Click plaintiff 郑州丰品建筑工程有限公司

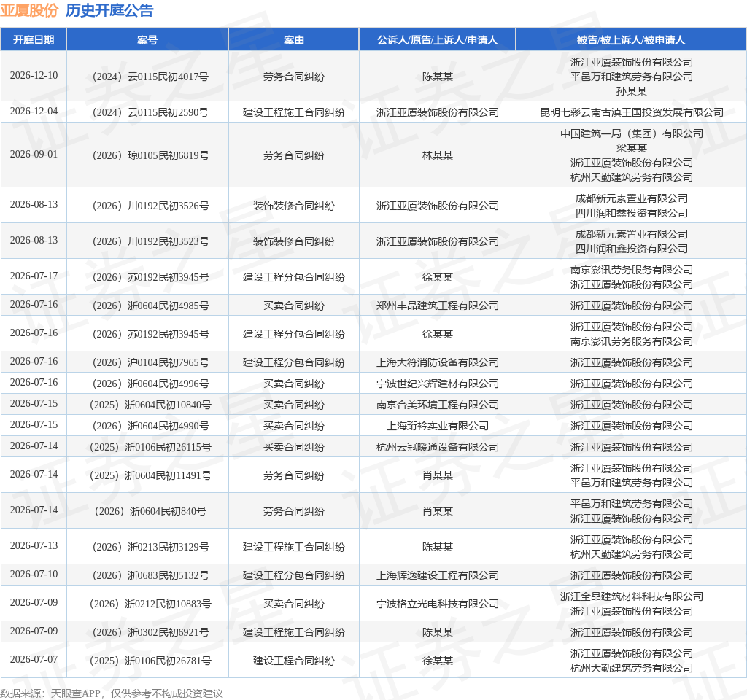pos(438,306)
